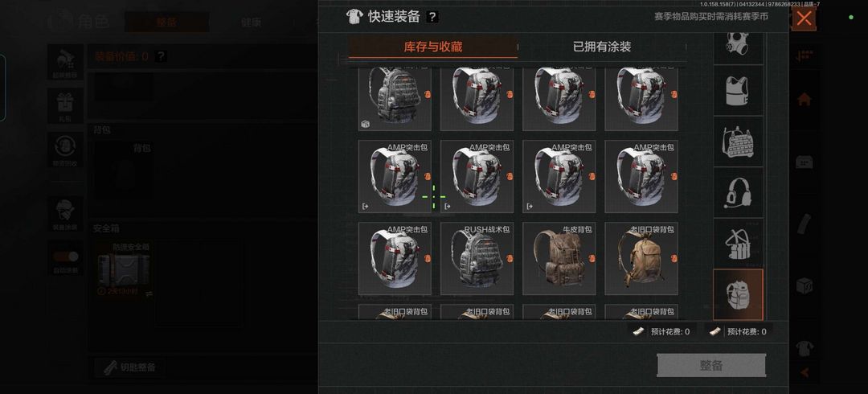Click the gray 整备 button

pyautogui.click(x=711, y=366)
